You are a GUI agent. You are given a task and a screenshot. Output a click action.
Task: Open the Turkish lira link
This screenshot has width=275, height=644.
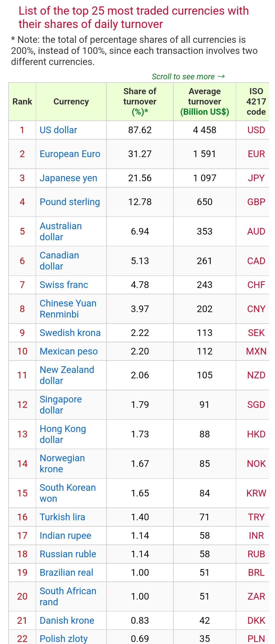62,517
